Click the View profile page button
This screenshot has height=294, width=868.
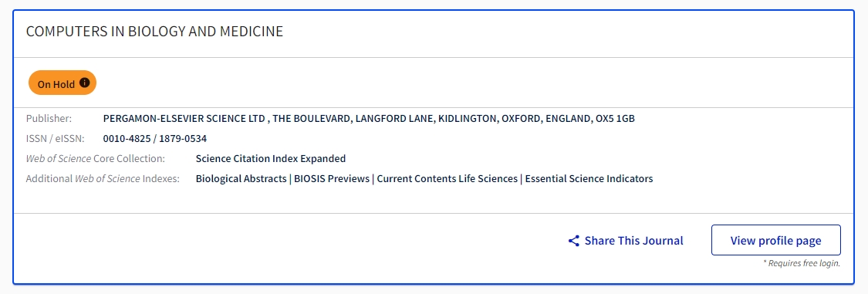coord(775,240)
